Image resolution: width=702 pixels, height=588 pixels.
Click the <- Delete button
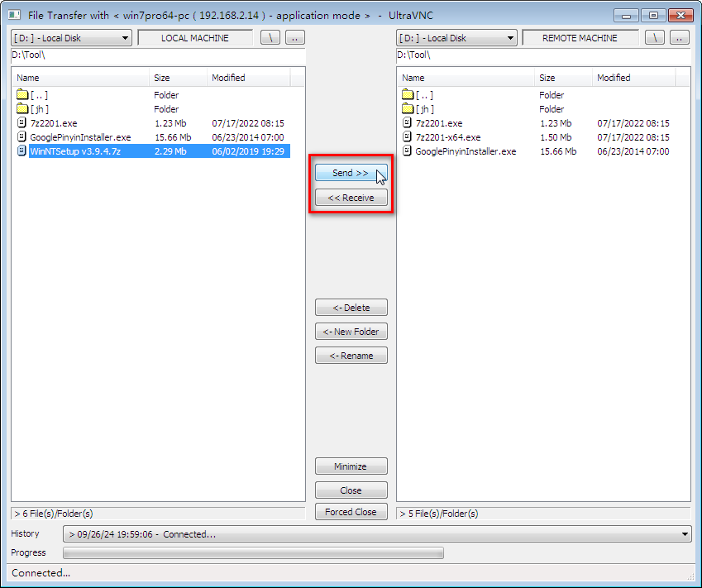coord(351,308)
